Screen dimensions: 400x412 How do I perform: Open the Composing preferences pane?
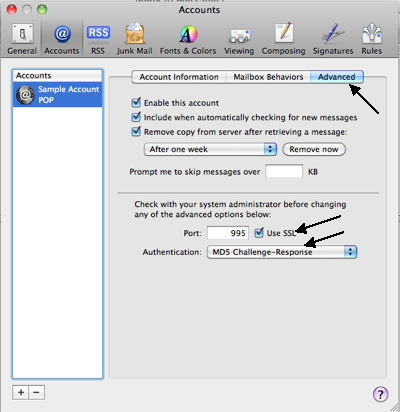pos(284,39)
